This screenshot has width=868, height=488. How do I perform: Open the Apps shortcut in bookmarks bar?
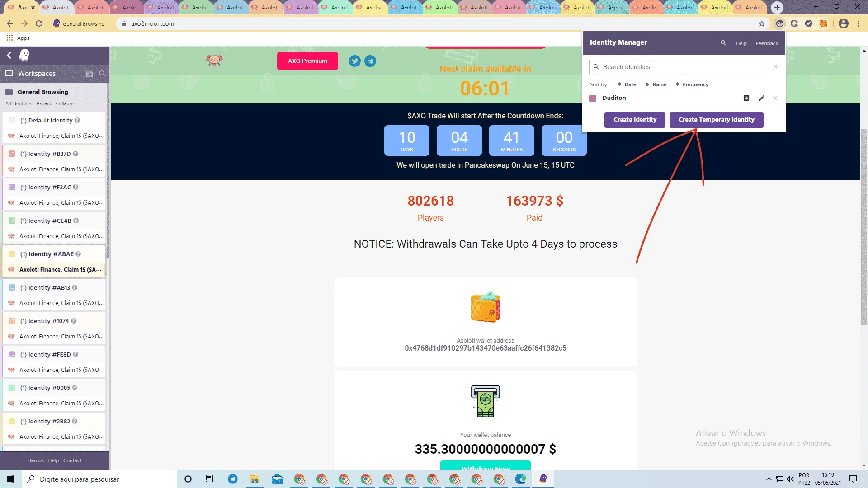coord(18,38)
